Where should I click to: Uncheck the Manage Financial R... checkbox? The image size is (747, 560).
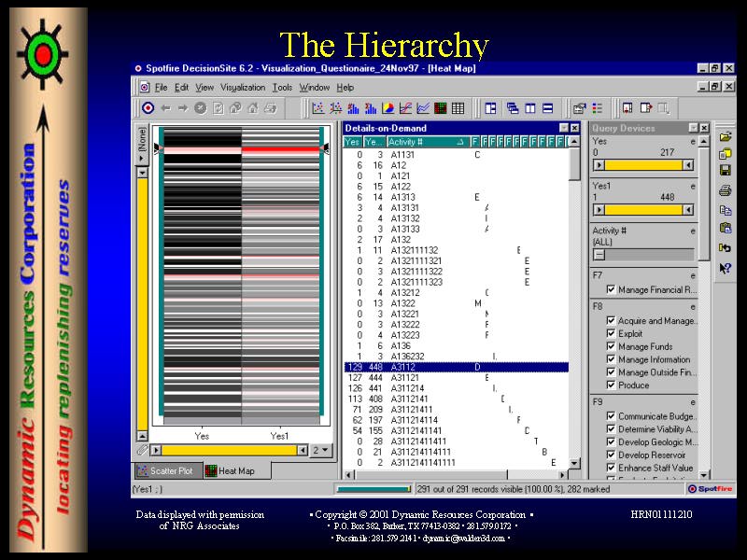tap(611, 290)
